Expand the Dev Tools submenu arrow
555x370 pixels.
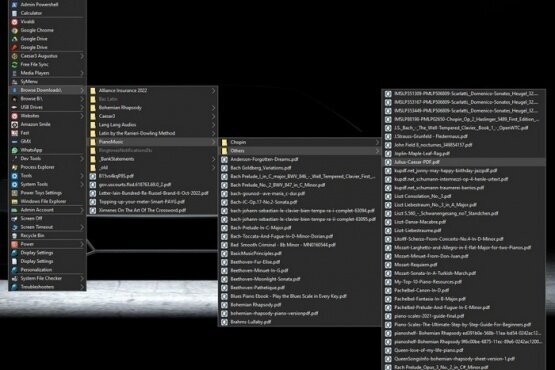coord(82,159)
